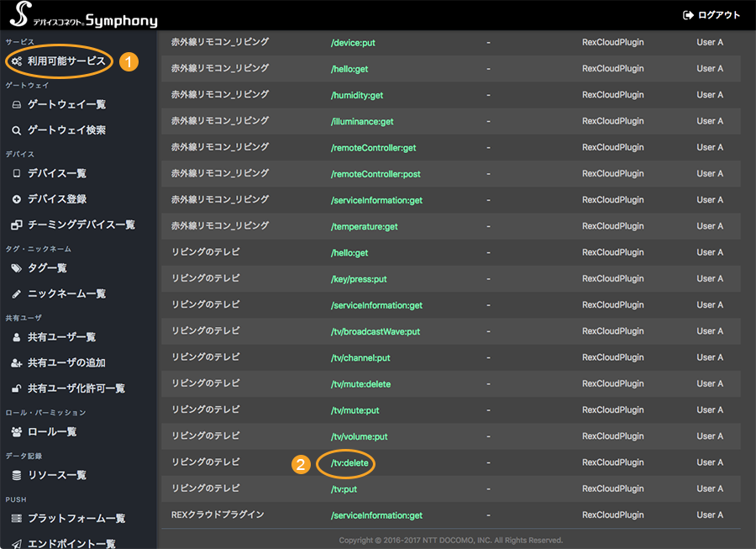Image resolution: width=756 pixels, height=549 pixels.
Task: Open the /tv/volume:put link
Action: pos(360,436)
